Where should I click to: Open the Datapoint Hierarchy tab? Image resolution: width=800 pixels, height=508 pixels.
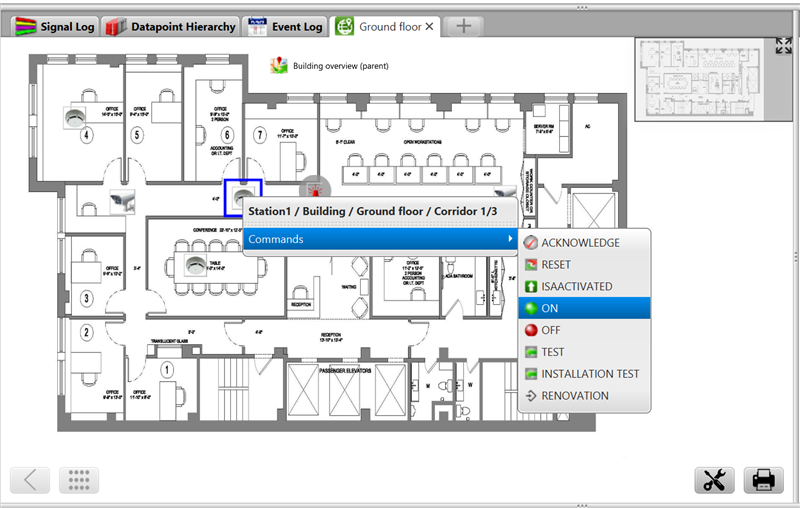(172, 27)
